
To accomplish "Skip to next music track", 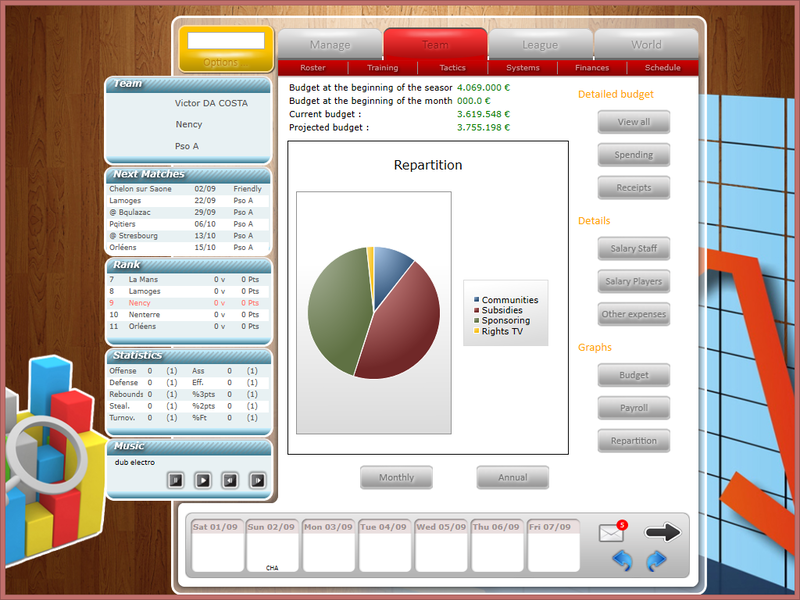I will (258, 481).
